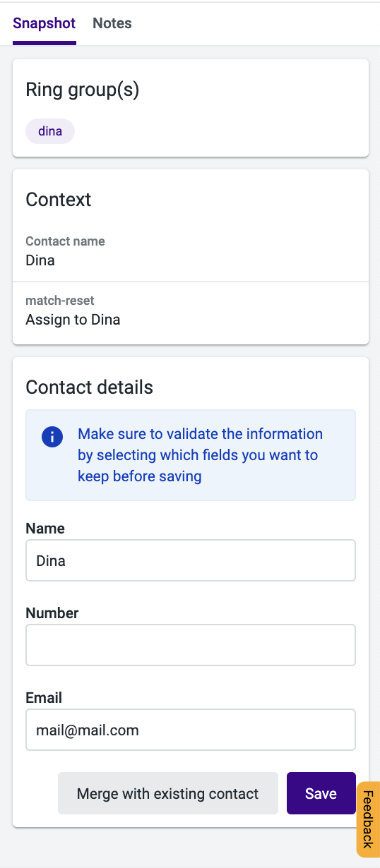Click the Email field label
The width and height of the screenshot is (380, 868).
tap(44, 698)
